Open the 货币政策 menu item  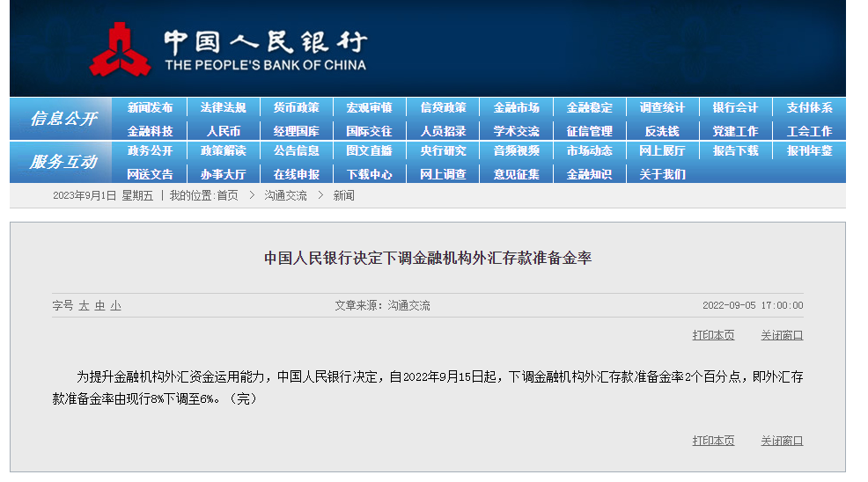[296, 108]
